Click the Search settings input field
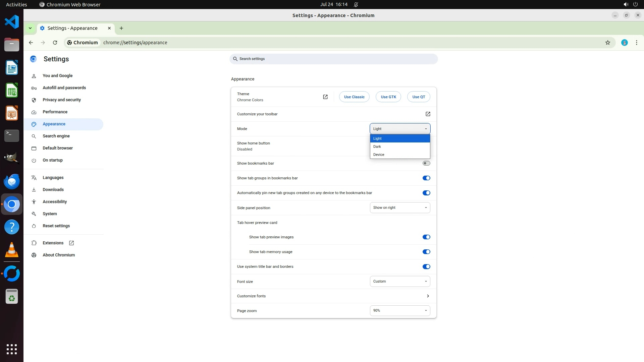Screen dimensions: 644x362 (x=333, y=59)
